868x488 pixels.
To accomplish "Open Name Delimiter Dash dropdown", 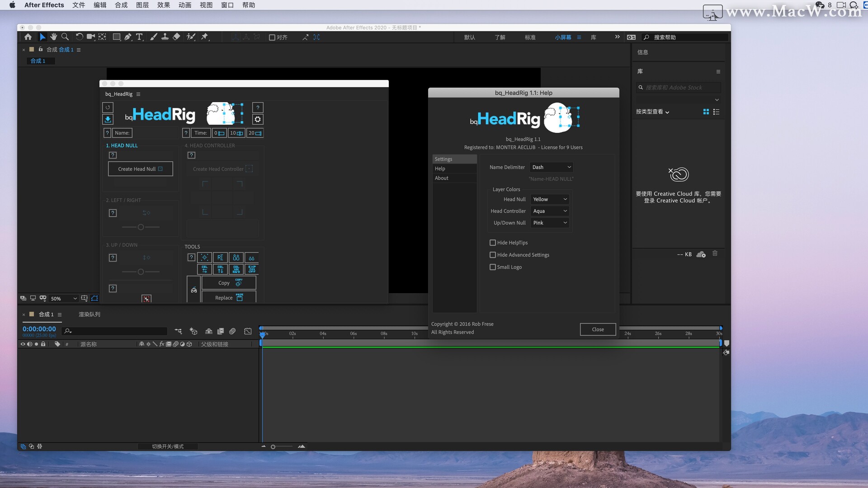I will 551,167.
